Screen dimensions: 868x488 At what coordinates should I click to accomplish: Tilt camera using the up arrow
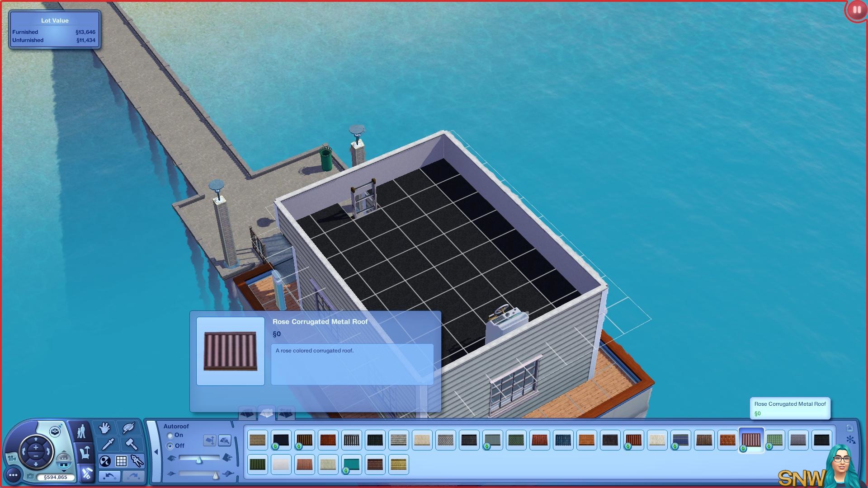(x=36, y=440)
